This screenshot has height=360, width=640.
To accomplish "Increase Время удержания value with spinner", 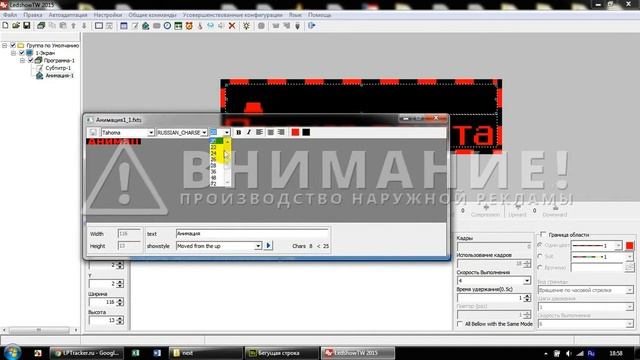I will tap(527, 296).
